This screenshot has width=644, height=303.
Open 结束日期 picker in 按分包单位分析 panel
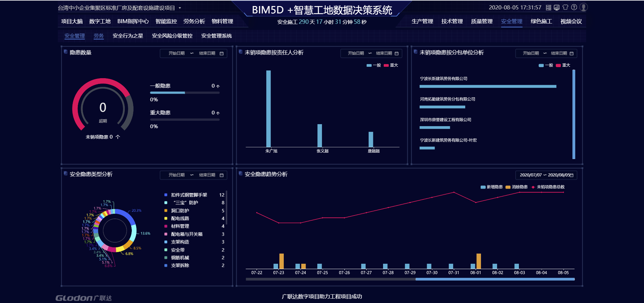coord(559,53)
